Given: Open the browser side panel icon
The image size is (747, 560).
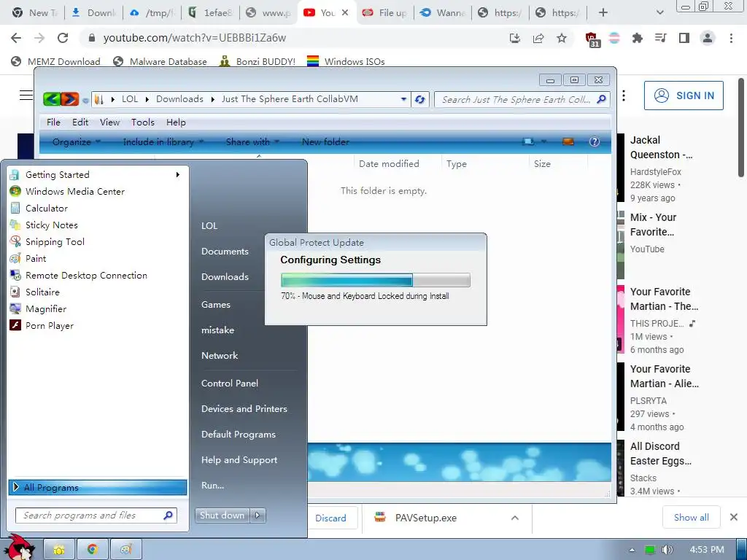Looking at the screenshot, I should (684, 38).
